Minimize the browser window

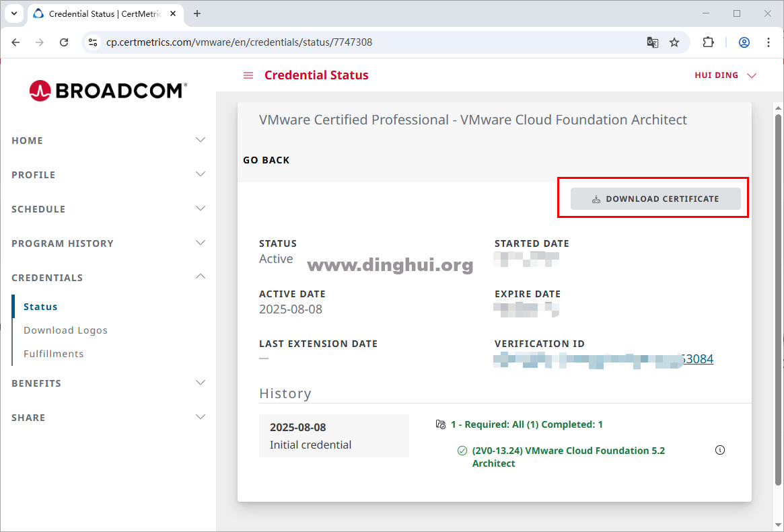click(706, 13)
